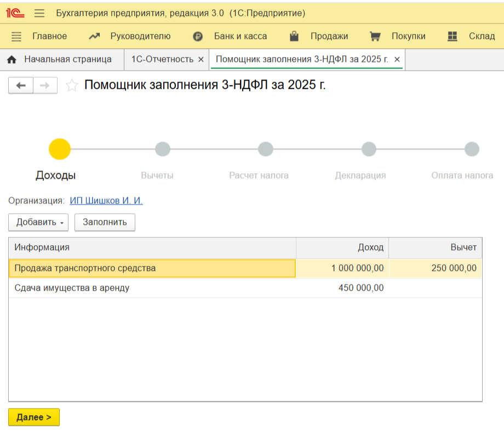Click the home icon of Начальная страница
Screen dimensions: 504x436
tap(12, 59)
